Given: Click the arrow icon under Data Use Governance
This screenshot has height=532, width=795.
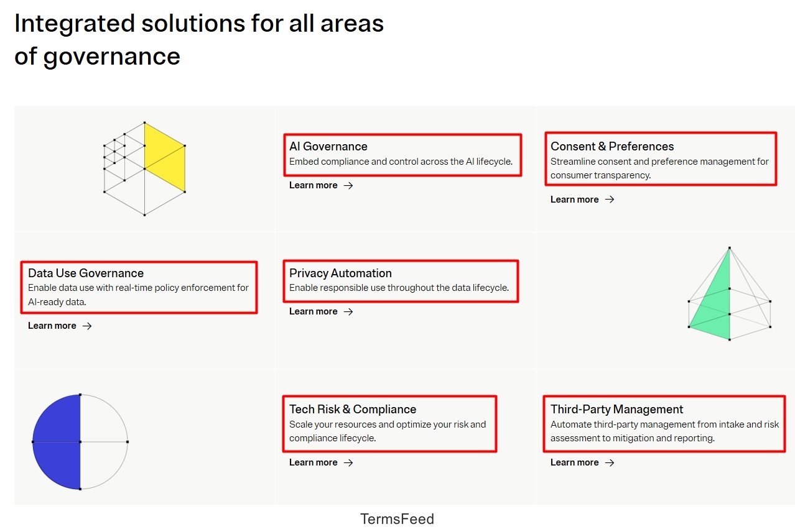Looking at the screenshot, I should [x=87, y=326].
